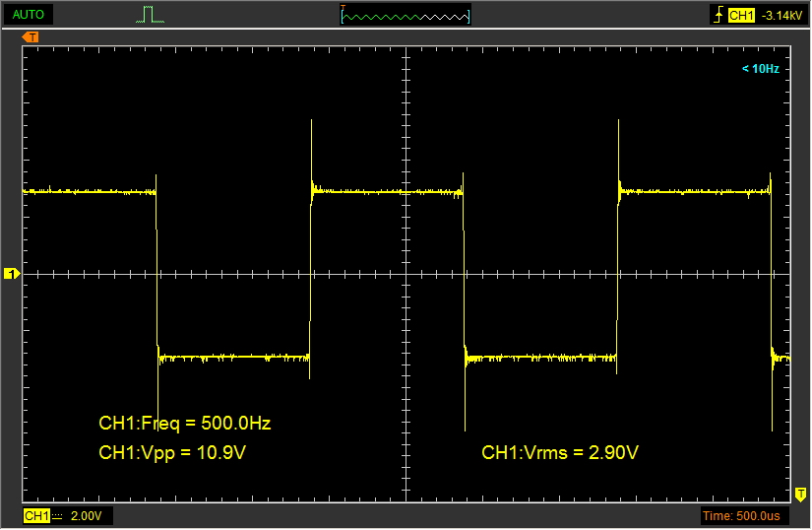Viewport: 812px width, 530px height.
Task: Click the yellow channel 1 ground marker
Action: coord(12,274)
